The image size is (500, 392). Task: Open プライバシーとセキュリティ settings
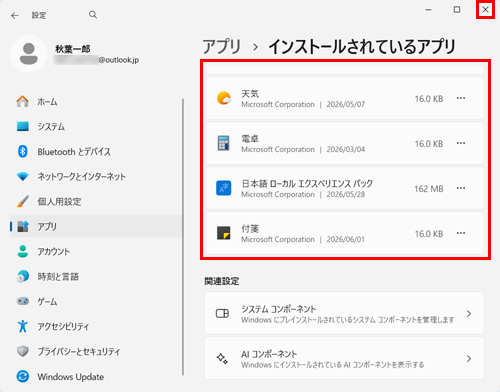click(x=96, y=351)
